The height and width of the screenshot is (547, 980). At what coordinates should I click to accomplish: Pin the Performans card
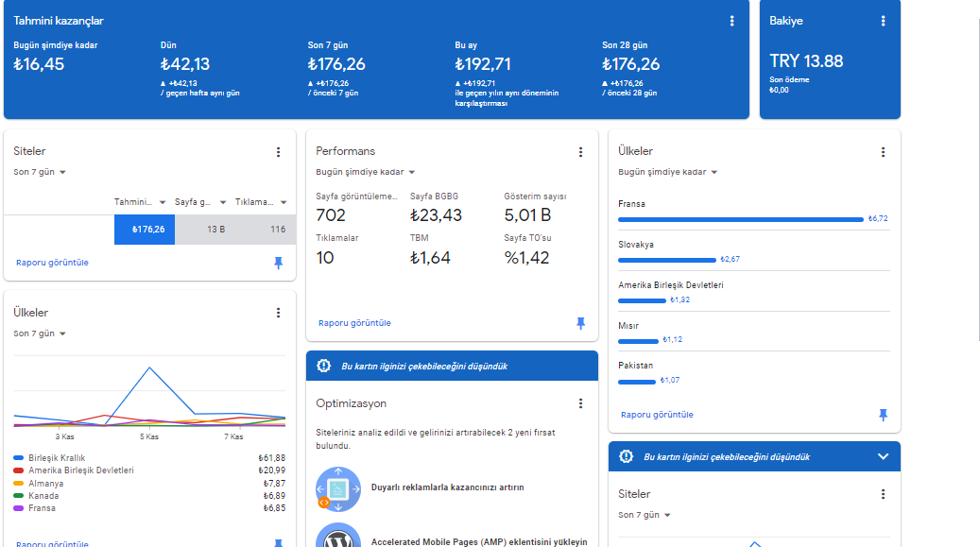click(x=580, y=323)
